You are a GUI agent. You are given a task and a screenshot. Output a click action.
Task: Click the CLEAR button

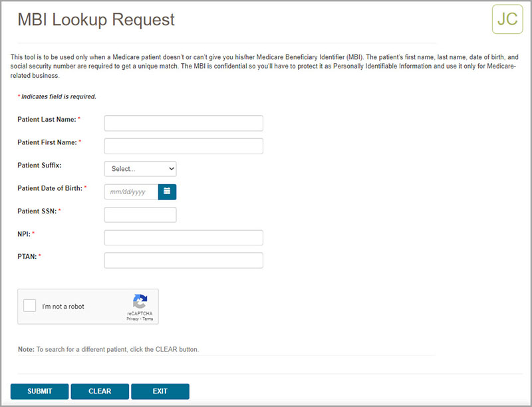tap(99, 391)
